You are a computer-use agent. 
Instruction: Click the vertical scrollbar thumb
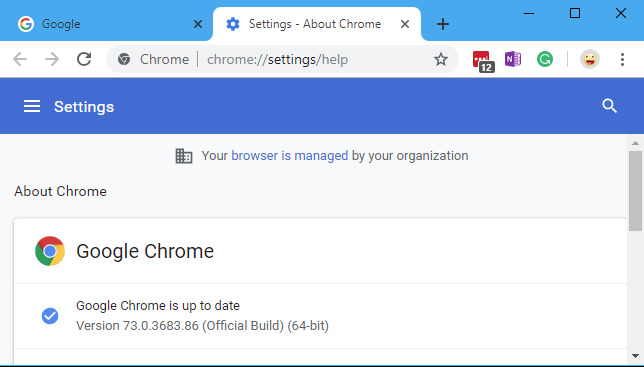[x=635, y=191]
